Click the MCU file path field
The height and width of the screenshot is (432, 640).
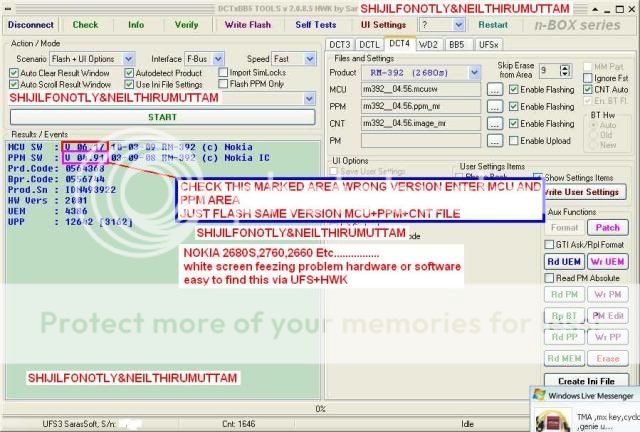[x=421, y=89]
